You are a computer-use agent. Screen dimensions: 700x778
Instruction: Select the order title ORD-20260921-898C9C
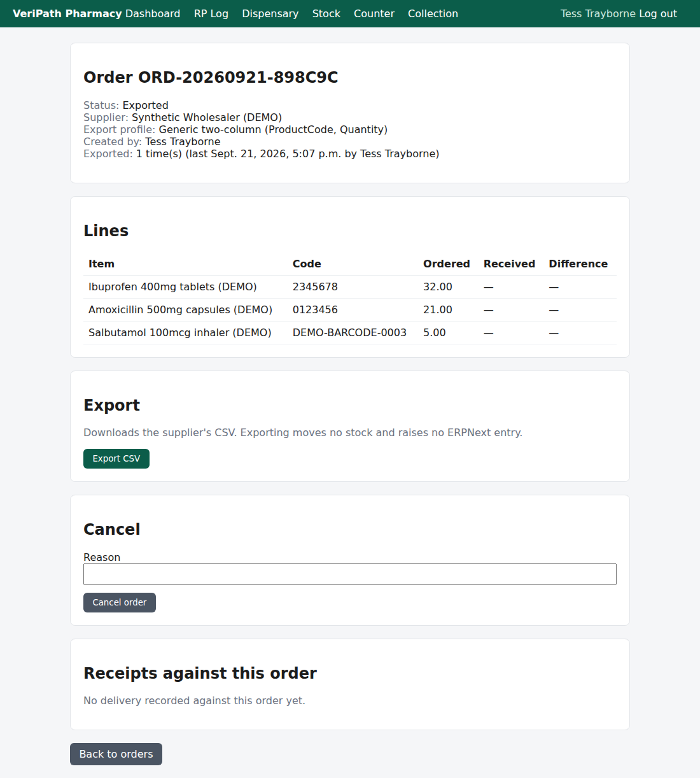(211, 77)
